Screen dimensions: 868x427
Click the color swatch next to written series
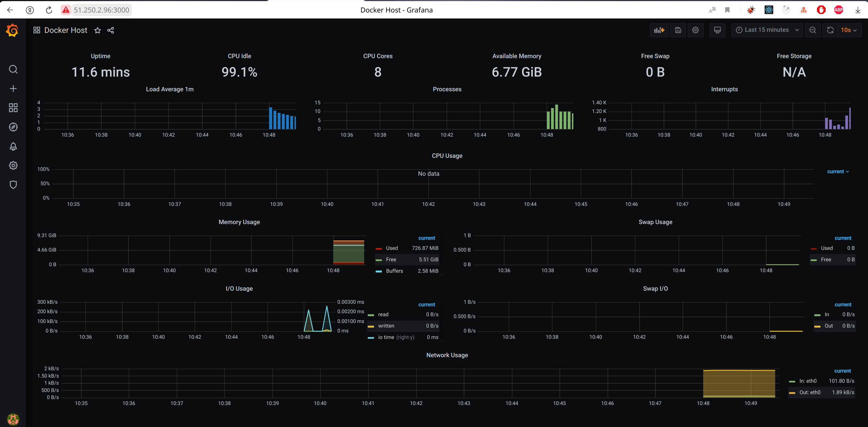pos(371,326)
